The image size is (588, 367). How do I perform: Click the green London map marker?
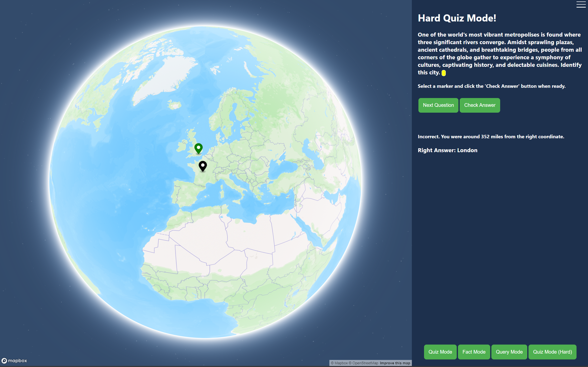(198, 148)
